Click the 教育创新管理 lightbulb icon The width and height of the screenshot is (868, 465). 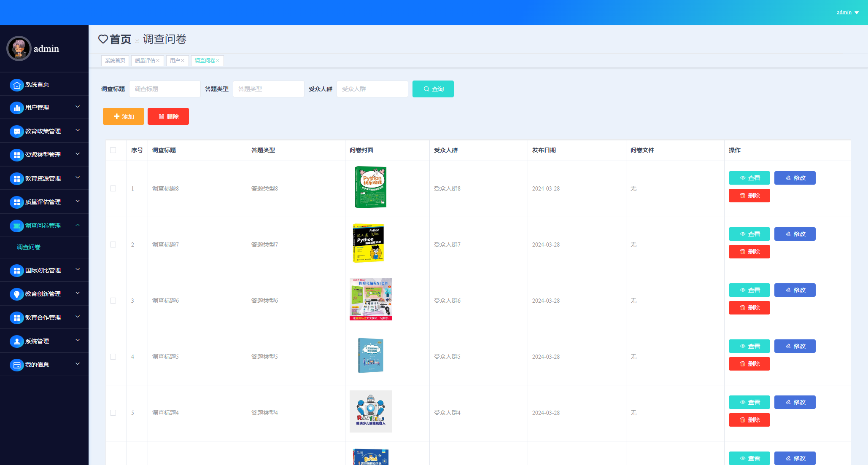coord(16,294)
